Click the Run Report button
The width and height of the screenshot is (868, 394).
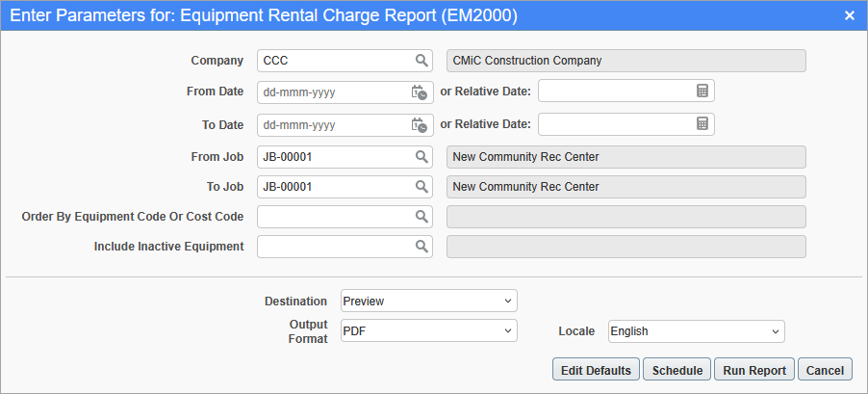tap(754, 370)
